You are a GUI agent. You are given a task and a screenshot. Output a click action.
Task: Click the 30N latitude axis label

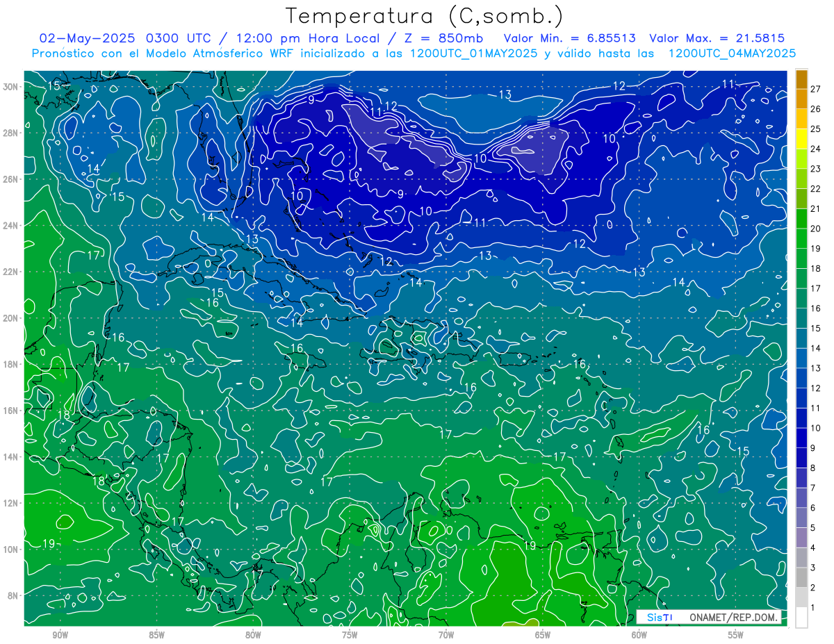pos(12,87)
